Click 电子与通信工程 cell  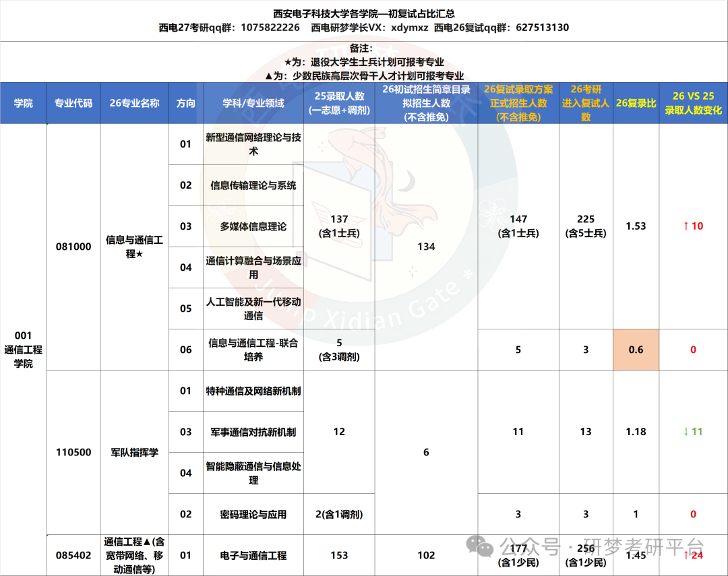(253, 555)
